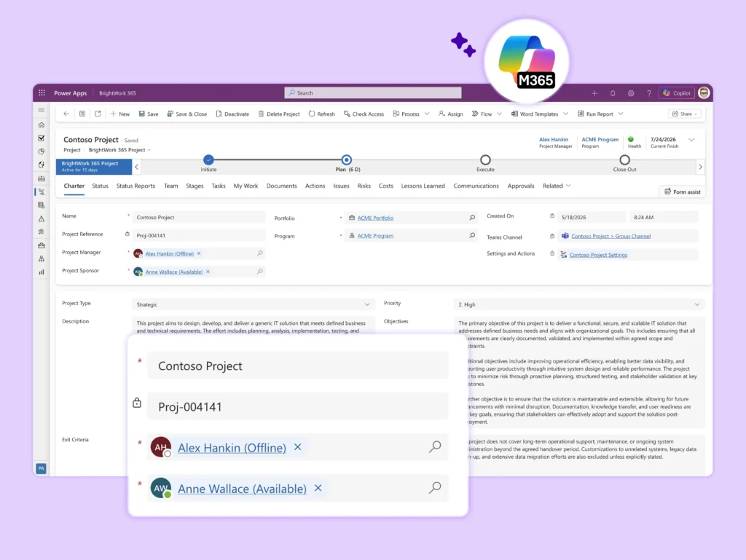Image resolution: width=746 pixels, height=560 pixels.
Task: Click the user profile avatar
Action: [x=704, y=93]
